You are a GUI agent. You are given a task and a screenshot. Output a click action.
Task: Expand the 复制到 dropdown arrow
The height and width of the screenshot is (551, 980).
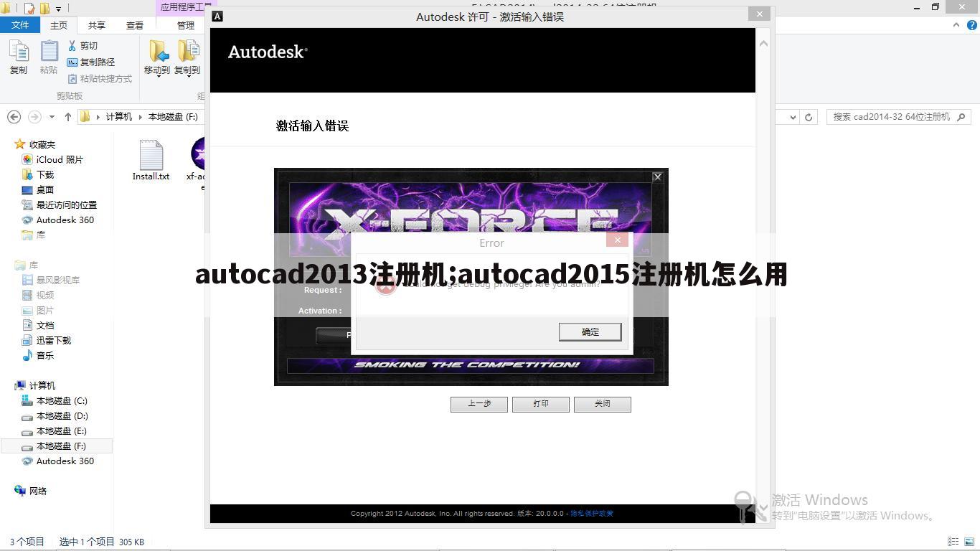188,77
